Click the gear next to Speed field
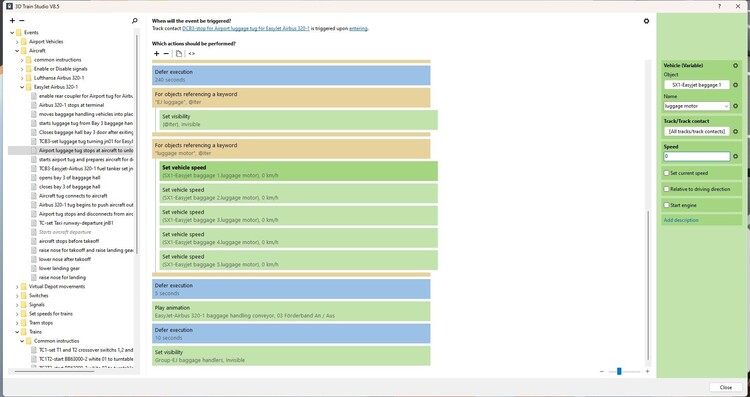Viewport: 750px width, 397px height. pyautogui.click(x=735, y=156)
